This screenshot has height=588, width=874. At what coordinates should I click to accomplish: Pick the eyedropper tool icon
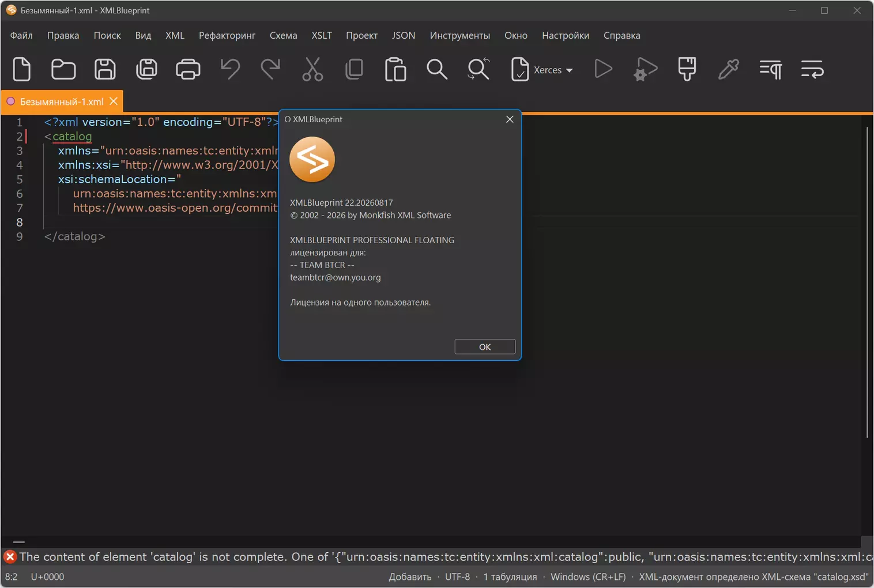728,69
